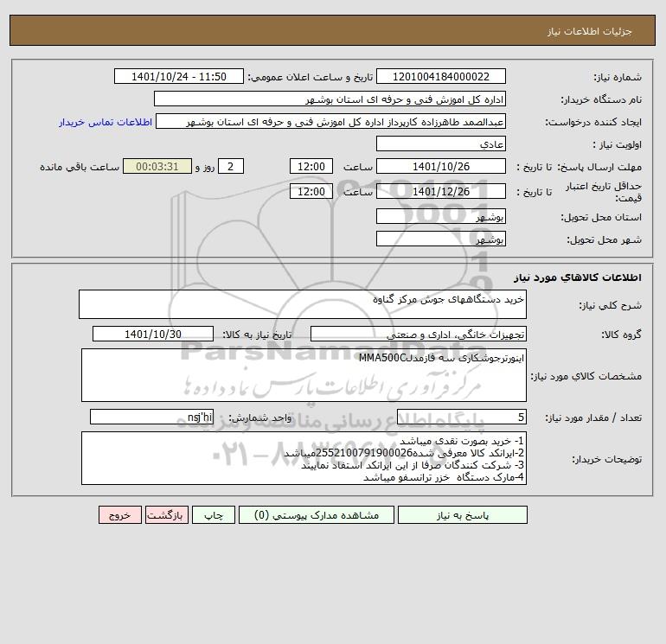
Task: Click the پاسخ به نیاز button
Action: 463,515
